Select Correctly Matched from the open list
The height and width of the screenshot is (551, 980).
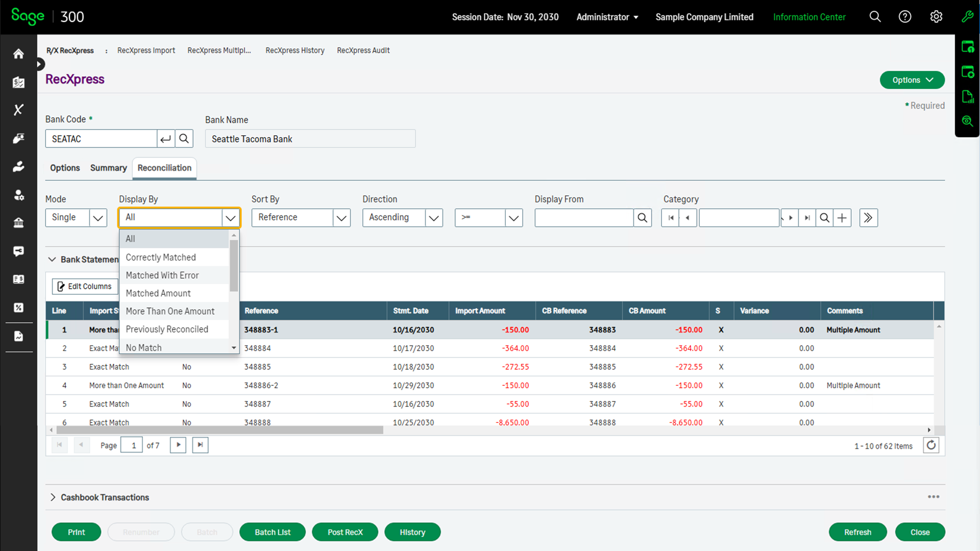pos(160,257)
